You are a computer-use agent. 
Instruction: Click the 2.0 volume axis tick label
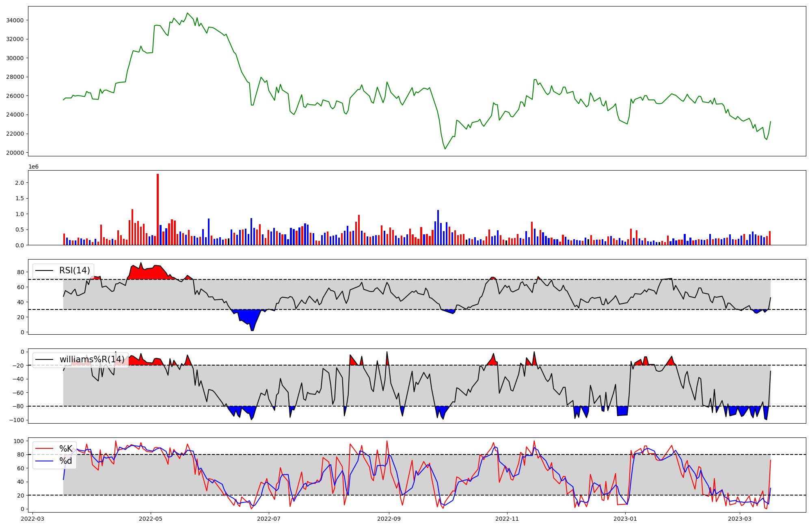[x=19, y=183]
